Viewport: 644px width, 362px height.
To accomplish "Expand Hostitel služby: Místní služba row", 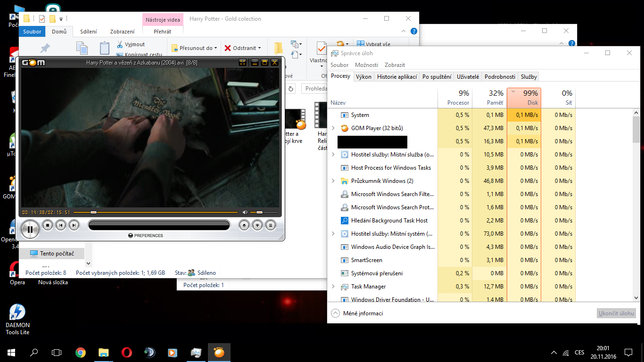I will pyautogui.click(x=333, y=155).
